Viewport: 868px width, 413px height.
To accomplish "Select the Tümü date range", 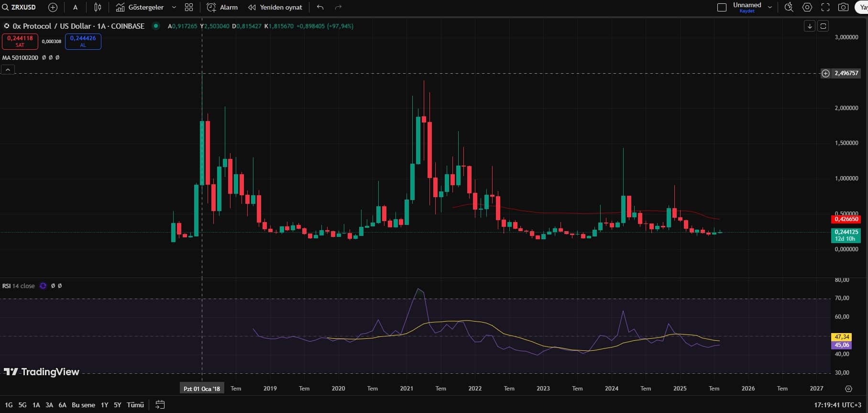I will [135, 405].
